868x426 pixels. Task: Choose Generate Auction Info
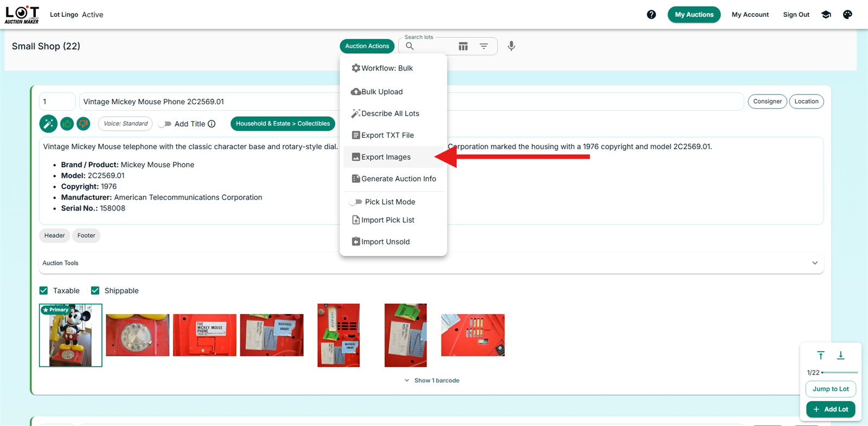393,179
